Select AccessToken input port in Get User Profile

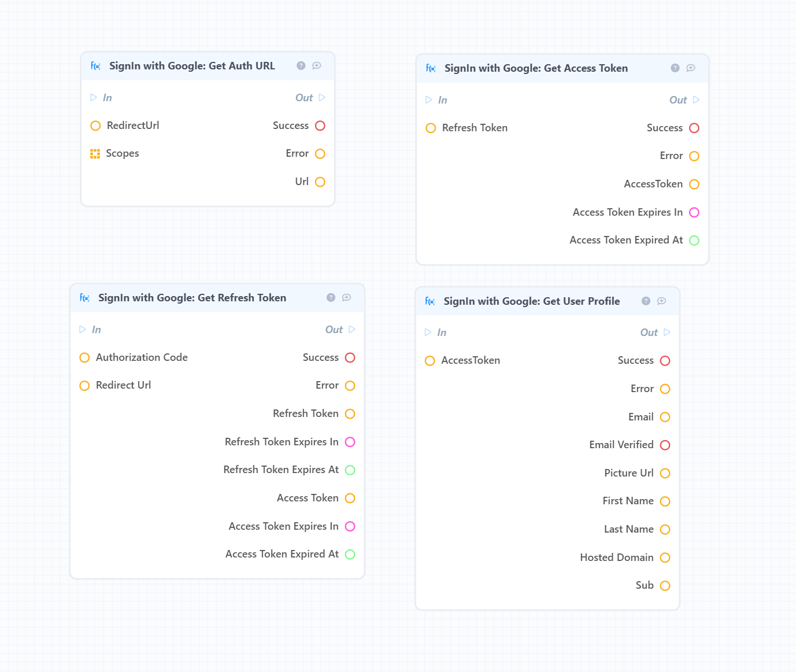[x=430, y=361]
